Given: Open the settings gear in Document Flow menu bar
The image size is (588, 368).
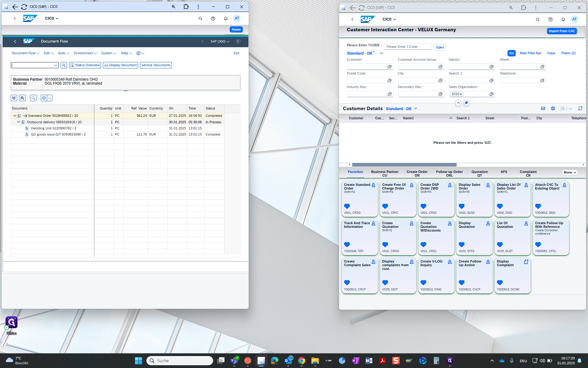Looking at the screenshot, I should (x=138, y=53).
